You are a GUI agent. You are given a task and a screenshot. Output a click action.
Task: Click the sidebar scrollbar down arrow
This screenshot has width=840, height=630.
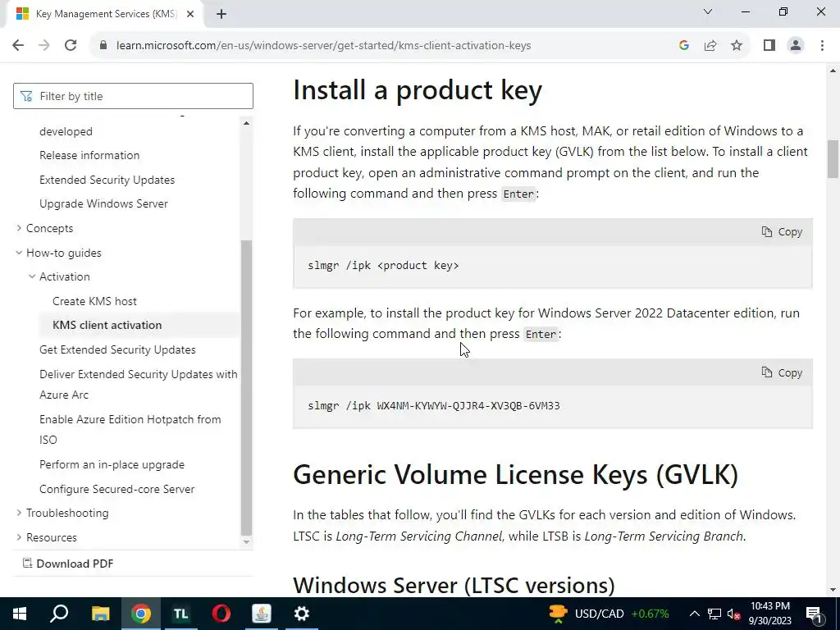[246, 542]
